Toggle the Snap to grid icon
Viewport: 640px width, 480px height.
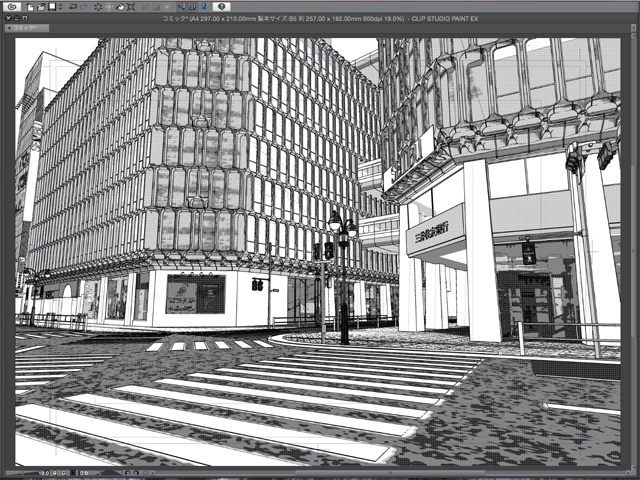(204, 7)
